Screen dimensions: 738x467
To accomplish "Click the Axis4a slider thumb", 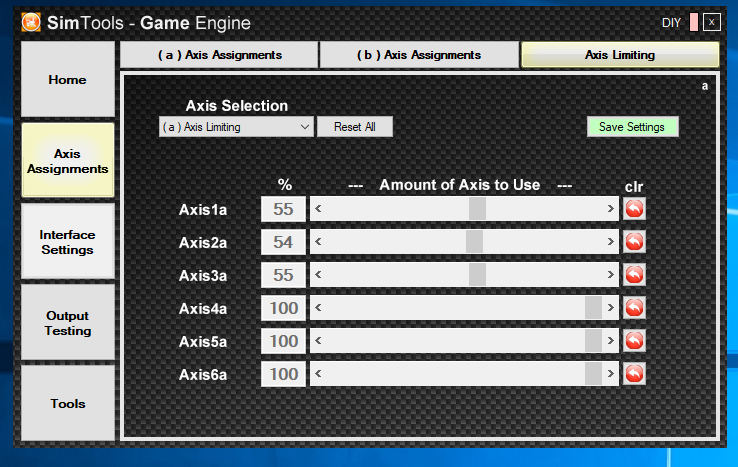I will point(593,307).
